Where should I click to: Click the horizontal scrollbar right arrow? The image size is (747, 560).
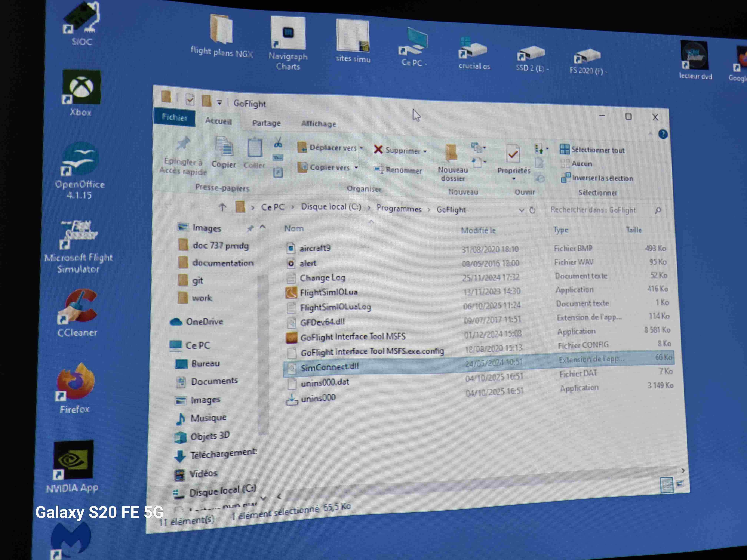pyautogui.click(x=683, y=471)
